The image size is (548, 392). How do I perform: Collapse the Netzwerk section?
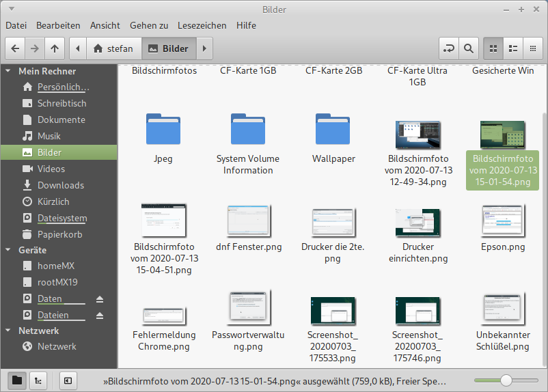coord(8,331)
